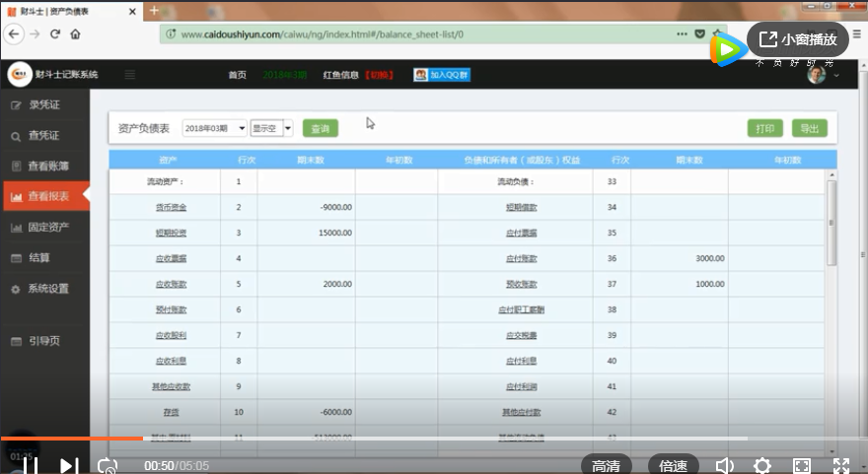Click the 15000.00 ending balance cell
Viewport: 868px width, 474px height.
[306, 233]
